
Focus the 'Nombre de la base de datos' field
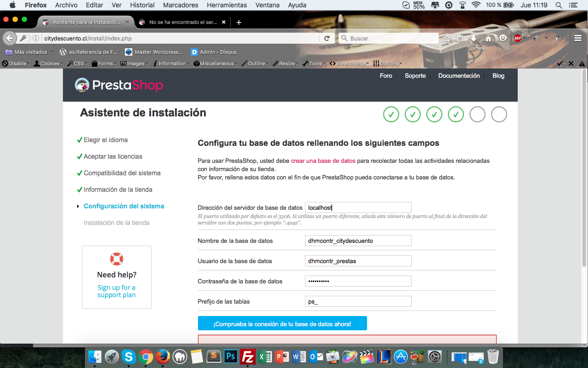pos(358,241)
